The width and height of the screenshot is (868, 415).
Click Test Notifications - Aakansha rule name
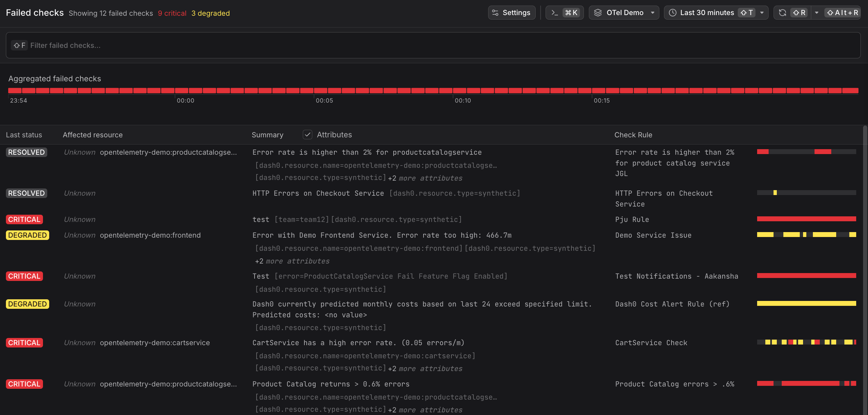click(x=677, y=276)
